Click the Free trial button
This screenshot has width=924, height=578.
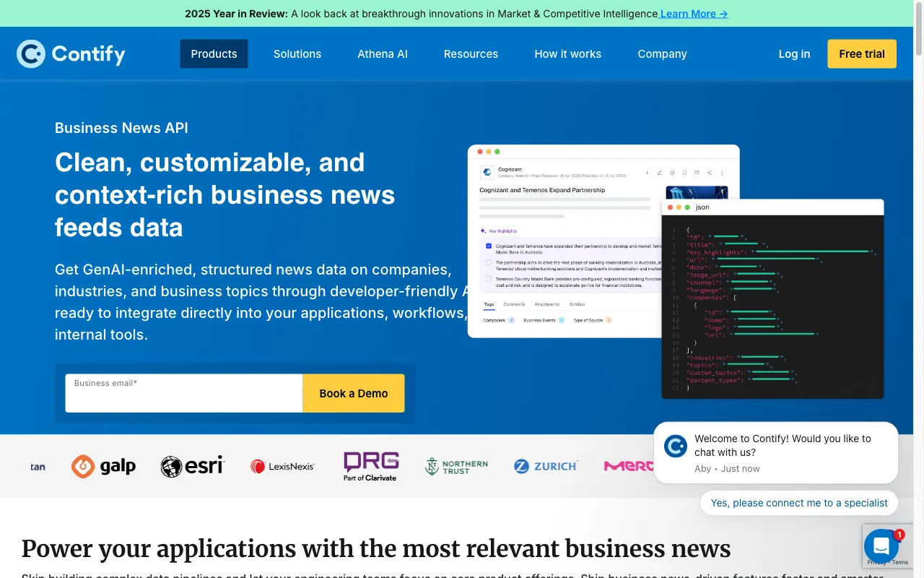pyautogui.click(x=862, y=53)
